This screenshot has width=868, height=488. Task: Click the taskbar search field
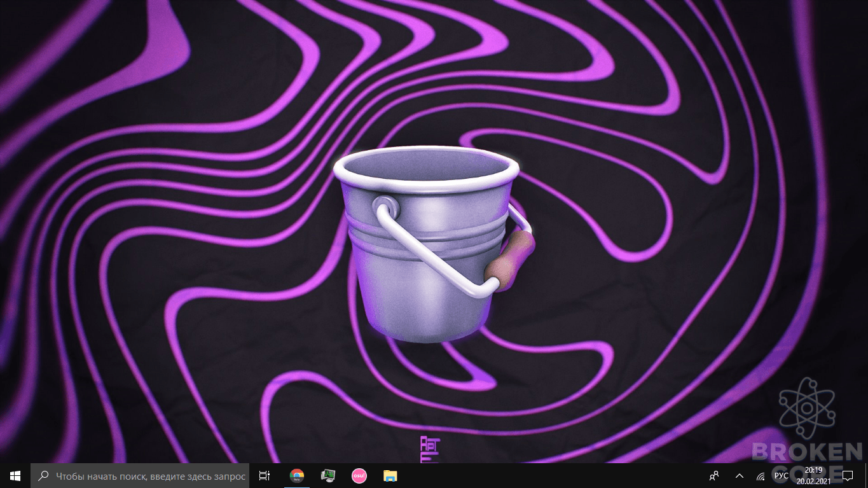coord(140,475)
